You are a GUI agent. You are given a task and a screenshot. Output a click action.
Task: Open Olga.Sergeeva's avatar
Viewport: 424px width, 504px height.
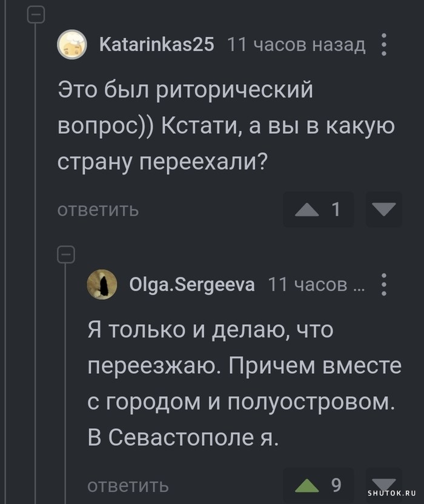pyautogui.click(x=102, y=284)
